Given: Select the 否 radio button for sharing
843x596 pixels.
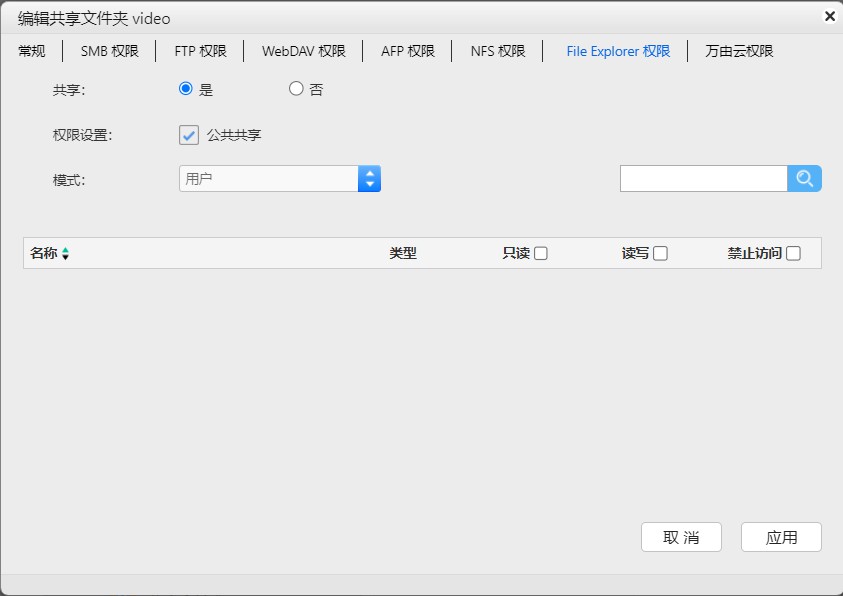Looking at the screenshot, I should pos(296,89).
